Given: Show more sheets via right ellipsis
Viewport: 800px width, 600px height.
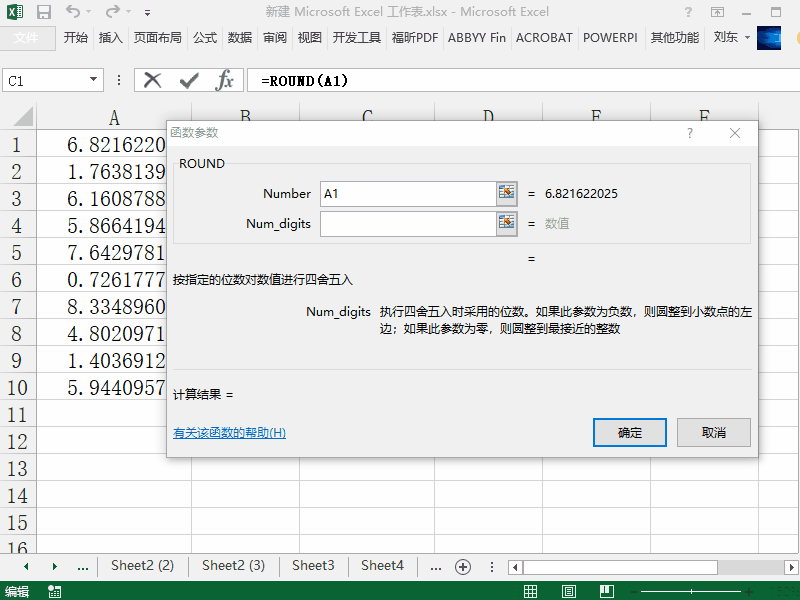Looking at the screenshot, I should coord(436,567).
